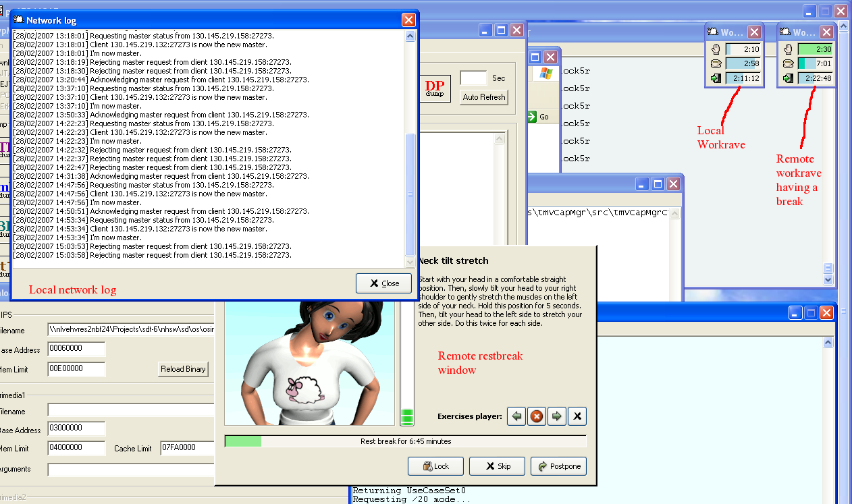Stop the exercise with the red stop icon

pos(536,416)
